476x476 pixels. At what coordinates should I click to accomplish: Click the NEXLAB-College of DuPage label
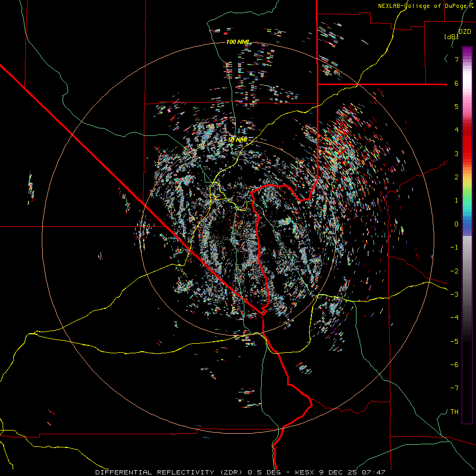tap(425, 6)
